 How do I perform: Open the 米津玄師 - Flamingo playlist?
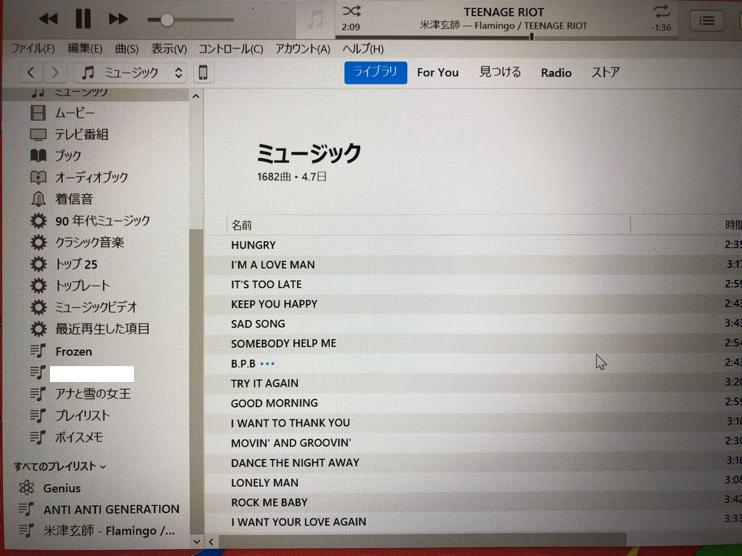(109, 531)
